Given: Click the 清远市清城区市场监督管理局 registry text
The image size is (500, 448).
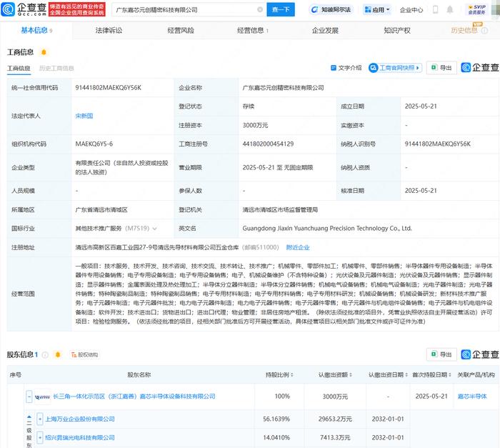Looking at the screenshot, I should [280, 210].
